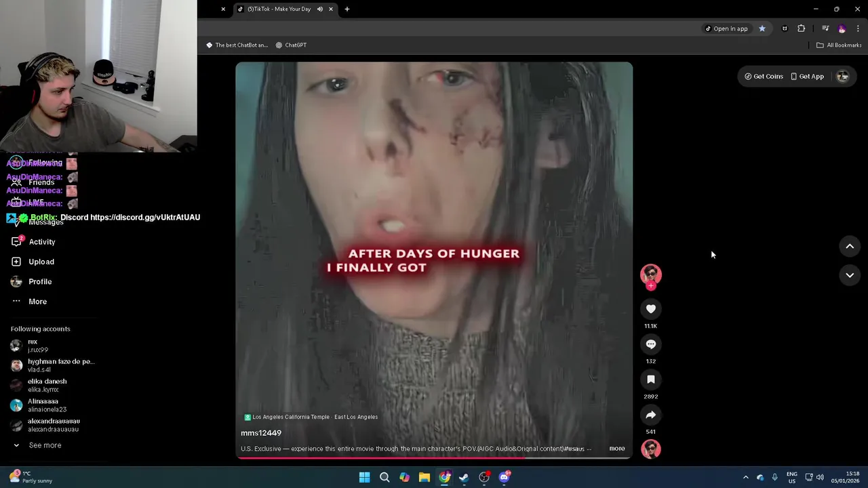Open the More menu in the sidebar
Viewport: 868px width, 488px height.
point(37,302)
